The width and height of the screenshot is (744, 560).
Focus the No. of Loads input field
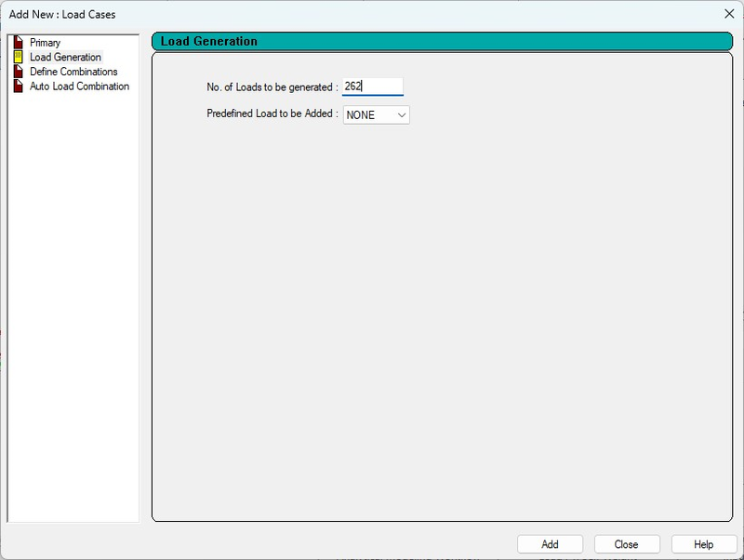tap(372, 87)
